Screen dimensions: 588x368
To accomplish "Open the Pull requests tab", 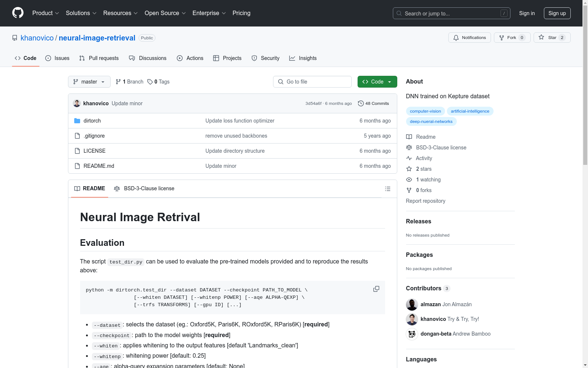I will (99, 58).
